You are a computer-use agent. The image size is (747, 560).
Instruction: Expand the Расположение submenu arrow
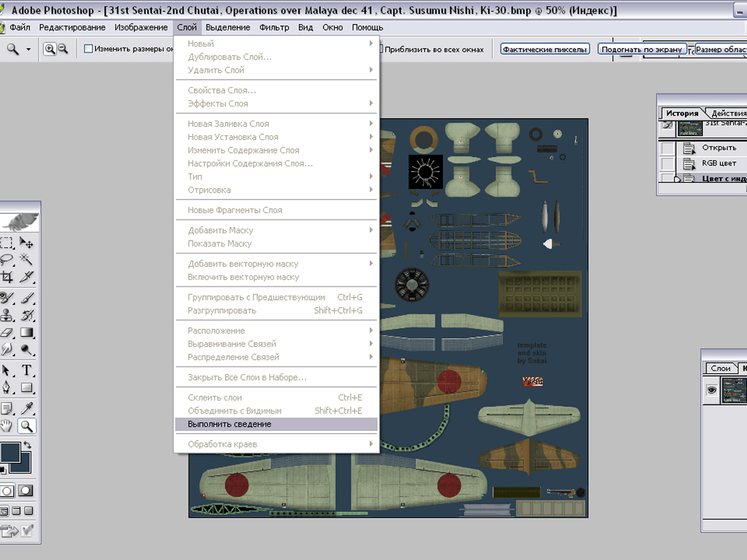[x=371, y=330]
